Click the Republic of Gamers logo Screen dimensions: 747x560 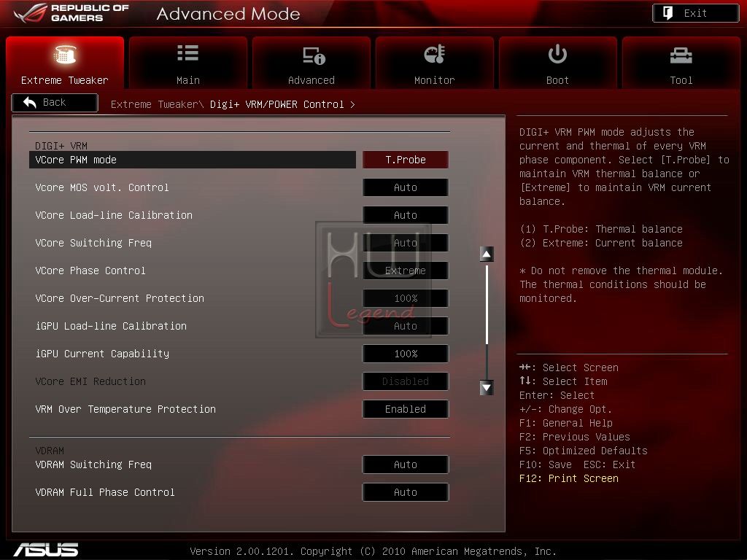coord(71,13)
